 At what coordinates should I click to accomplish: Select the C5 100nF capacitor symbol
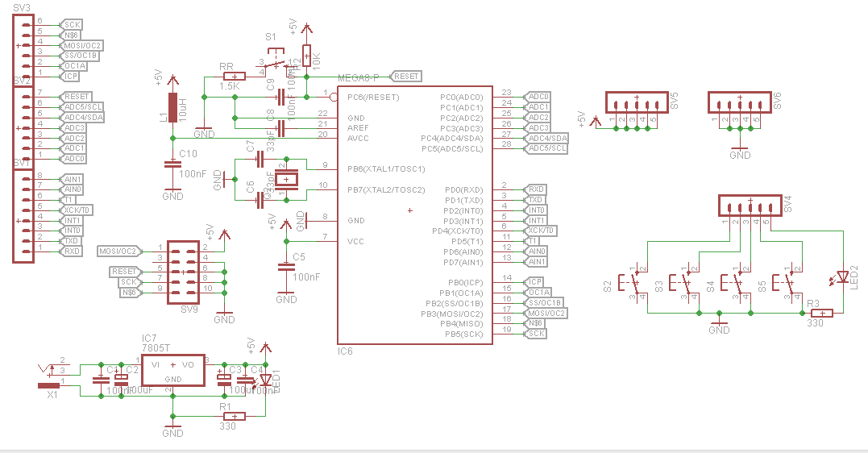click(x=286, y=266)
